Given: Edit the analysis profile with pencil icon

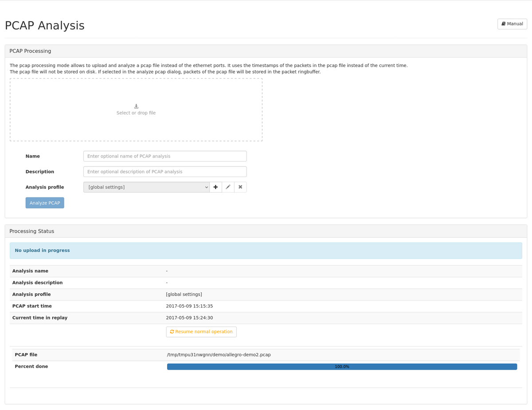Looking at the screenshot, I should [x=228, y=187].
